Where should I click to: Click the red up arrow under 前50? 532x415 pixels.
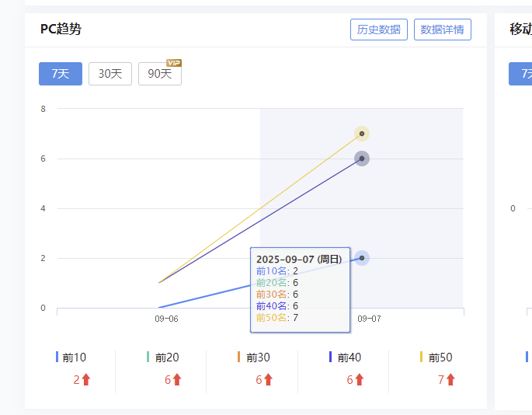pos(450,379)
